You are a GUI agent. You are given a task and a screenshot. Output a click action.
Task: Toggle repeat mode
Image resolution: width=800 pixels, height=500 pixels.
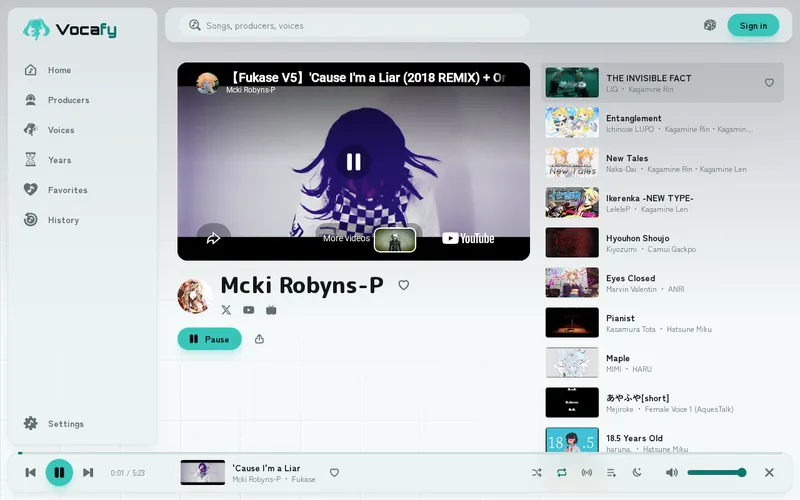[562, 472]
